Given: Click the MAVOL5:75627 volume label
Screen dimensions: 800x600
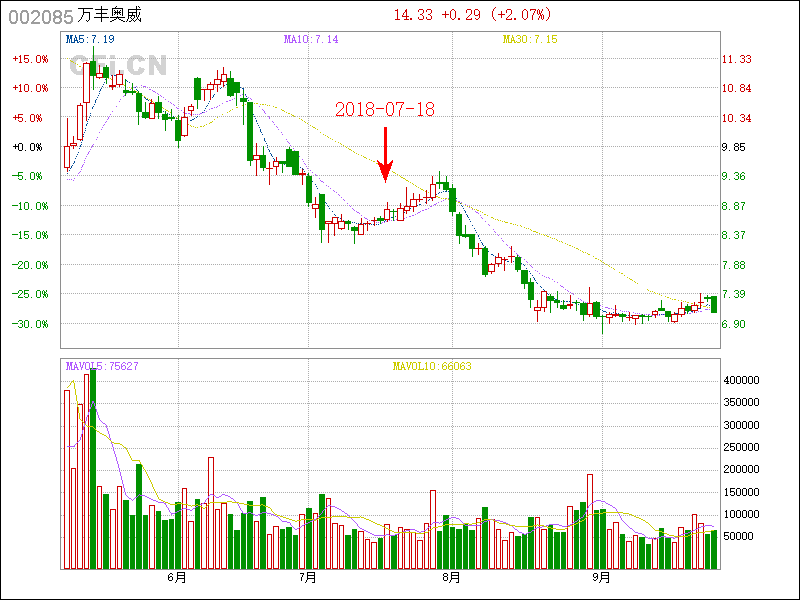Looking at the screenshot, I should tap(102, 366).
